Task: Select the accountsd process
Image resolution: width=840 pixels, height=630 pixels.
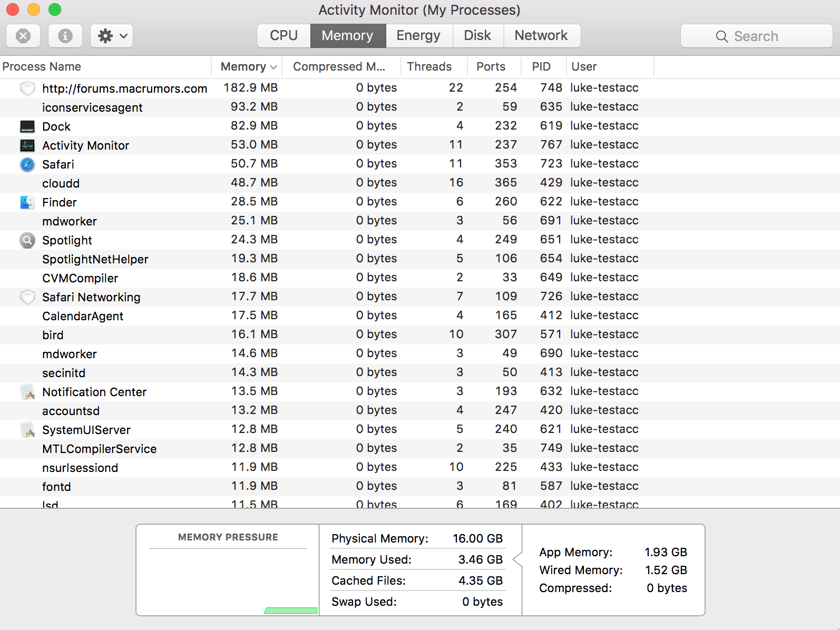Action: click(x=420, y=410)
